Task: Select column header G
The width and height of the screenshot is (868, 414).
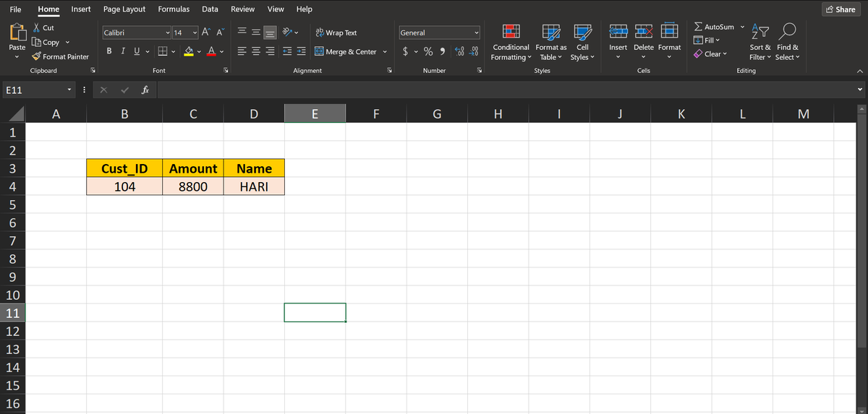Action: tap(437, 113)
